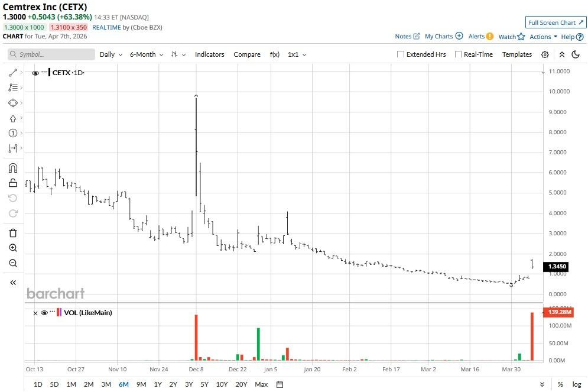Open date range calendar picker
588x392 pixels.
(x=280, y=384)
